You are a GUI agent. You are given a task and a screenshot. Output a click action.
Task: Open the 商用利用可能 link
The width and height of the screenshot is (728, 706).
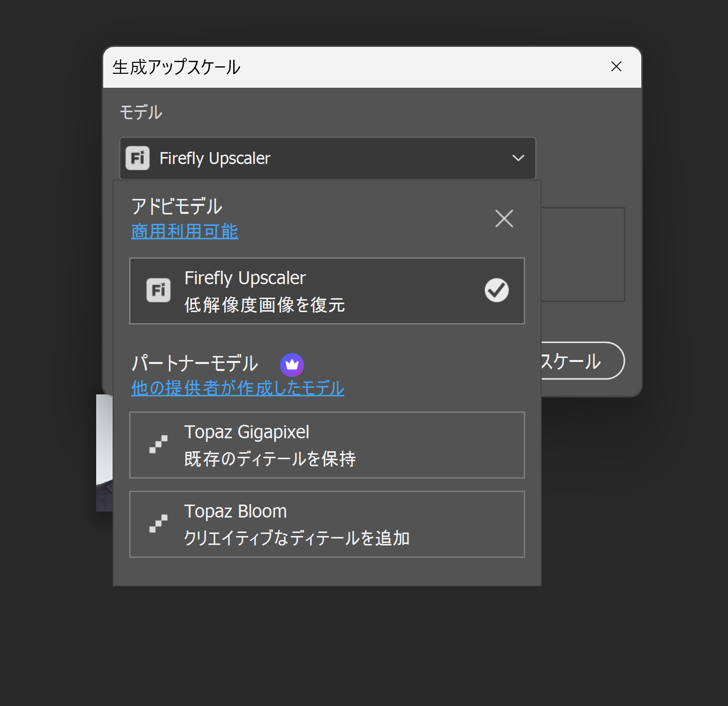184,231
